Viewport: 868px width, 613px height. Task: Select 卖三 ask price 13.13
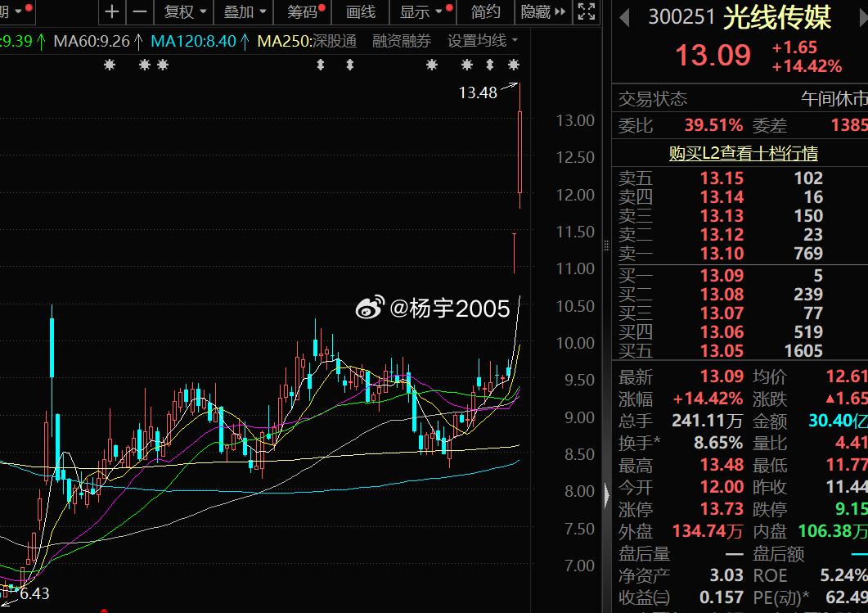point(722,216)
